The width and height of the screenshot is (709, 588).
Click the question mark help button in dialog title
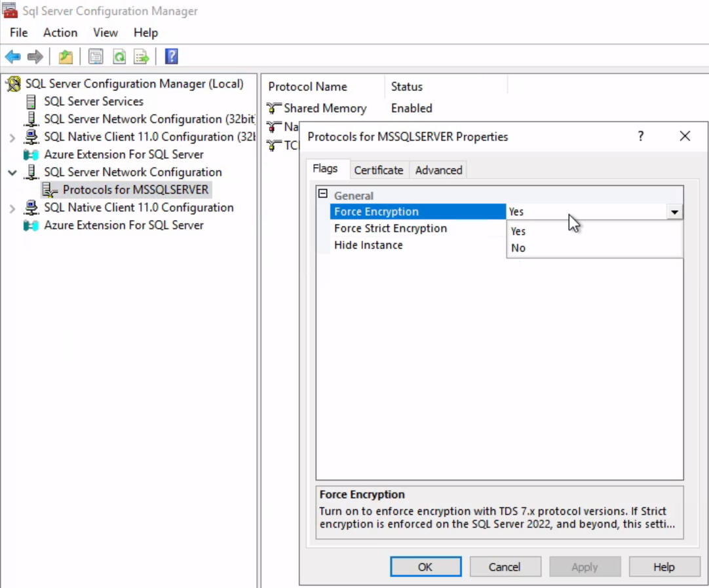(x=641, y=136)
